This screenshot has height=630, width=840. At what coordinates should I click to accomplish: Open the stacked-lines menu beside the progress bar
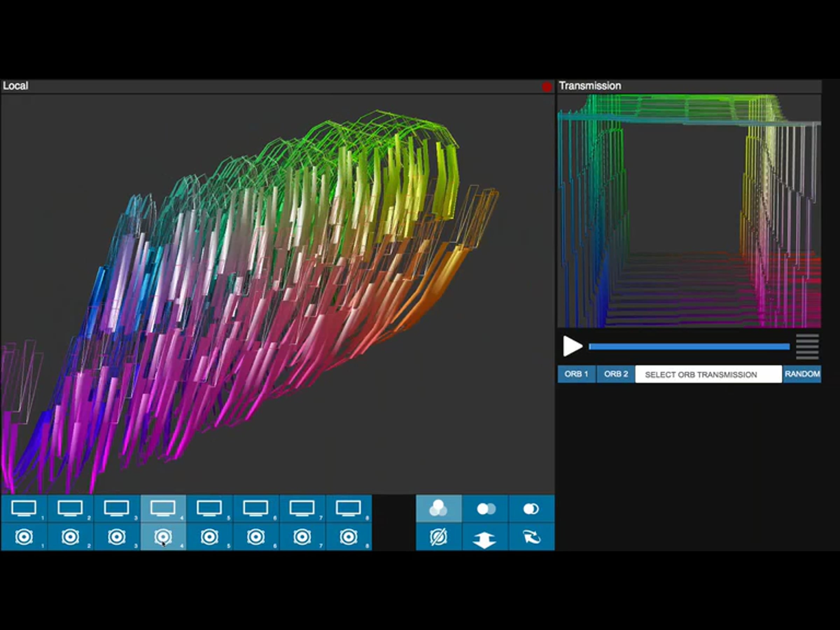click(807, 346)
